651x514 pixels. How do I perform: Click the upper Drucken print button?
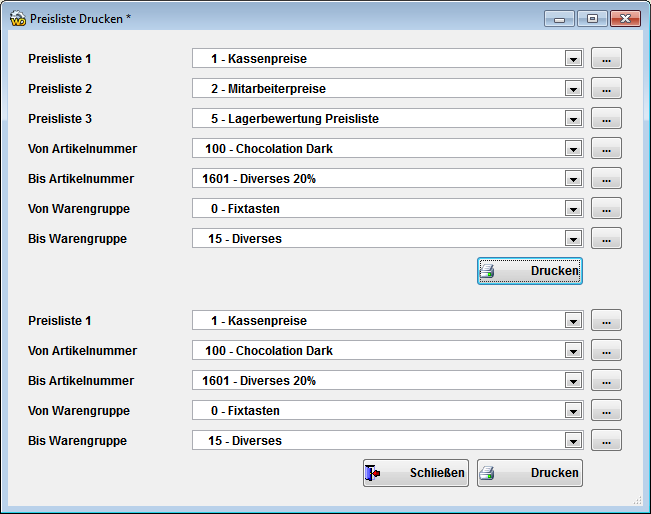529,271
